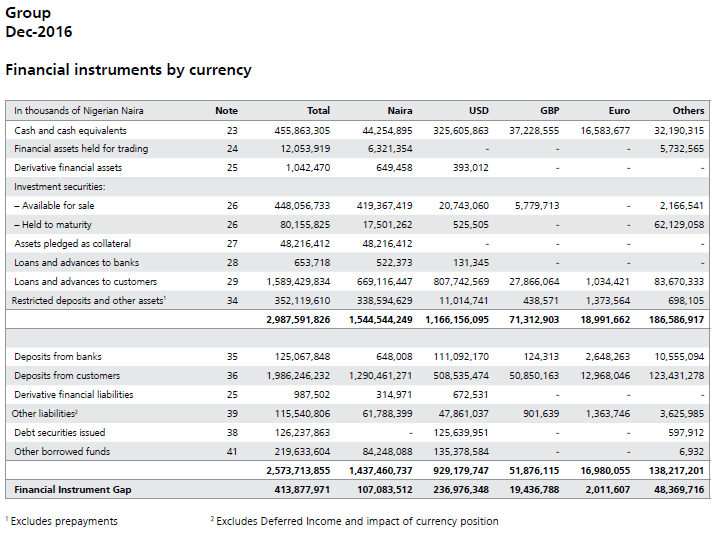726x534 pixels.
Task: Select 'Deposits from banks' row label
Action: pos(58,357)
